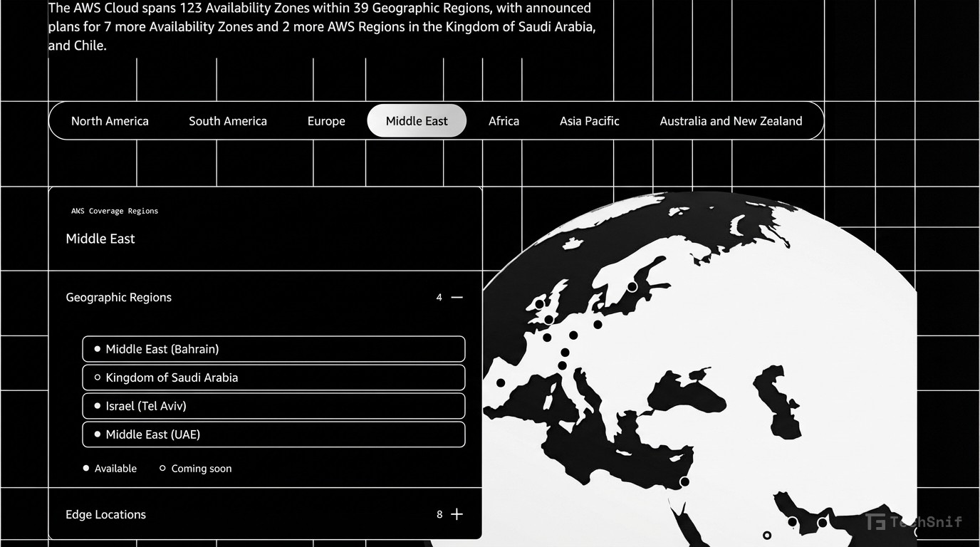Image resolution: width=980 pixels, height=547 pixels.
Task: Select the Middle East (UAE) region entry
Action: point(273,434)
